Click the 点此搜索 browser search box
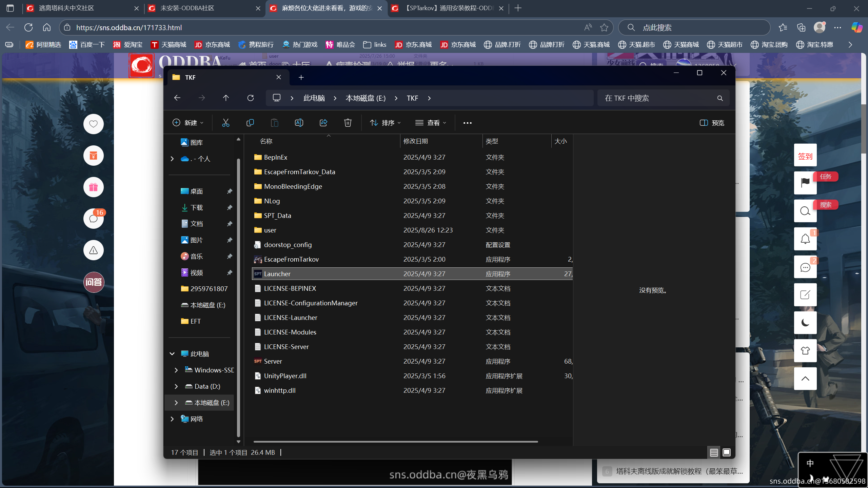The width and height of the screenshot is (868, 488). coord(694,27)
